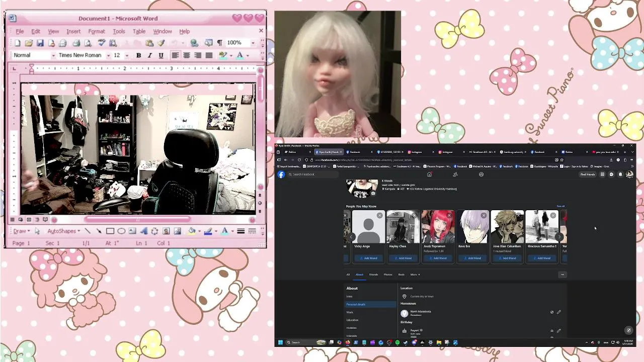Add Hayley Chea as friend
This screenshot has width=644, height=362.
tap(404, 258)
